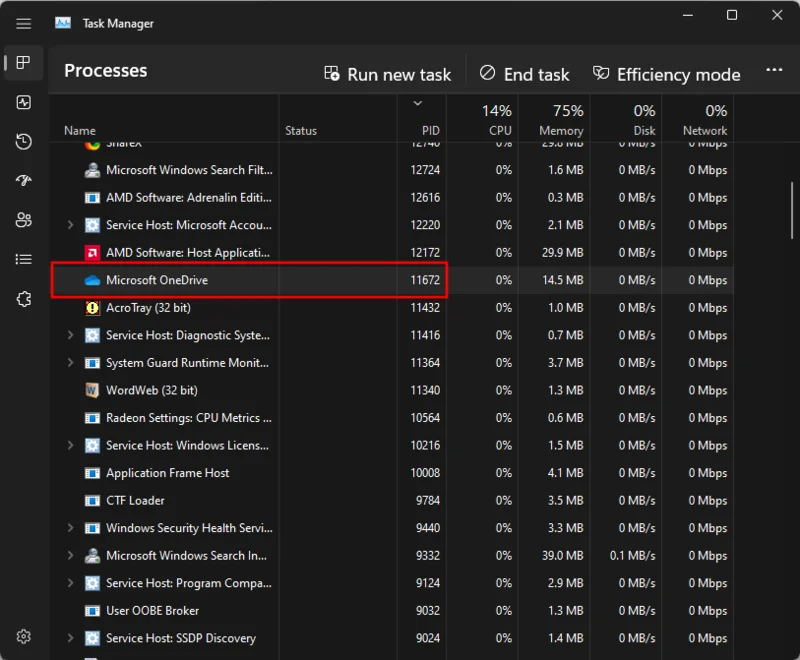Click memory value 4.1 MB
This screenshot has width=800, height=660.
point(565,473)
